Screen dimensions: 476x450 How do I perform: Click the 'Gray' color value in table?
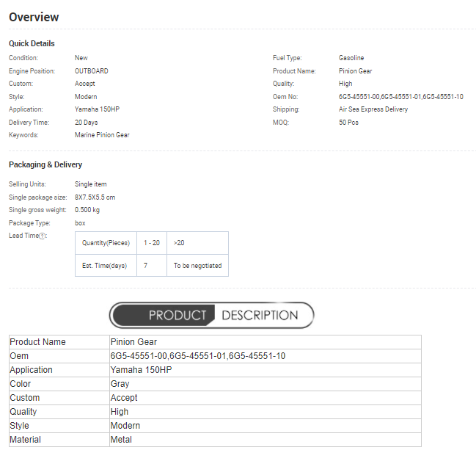click(x=120, y=384)
